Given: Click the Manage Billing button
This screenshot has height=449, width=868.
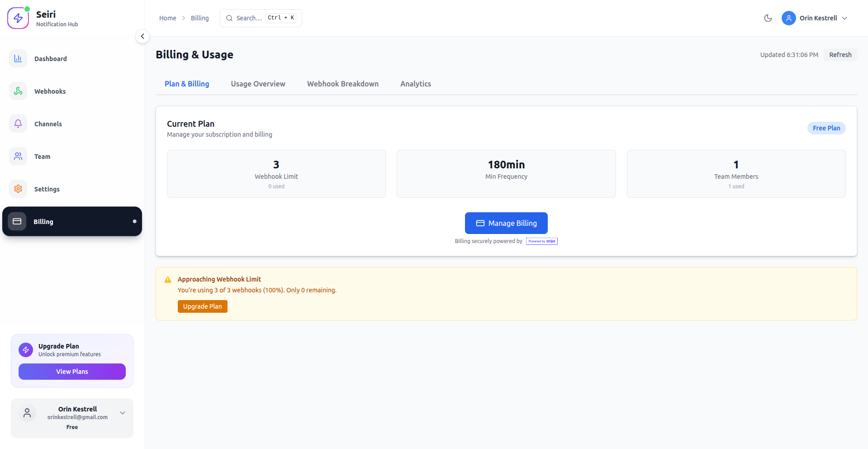Looking at the screenshot, I should click(506, 223).
